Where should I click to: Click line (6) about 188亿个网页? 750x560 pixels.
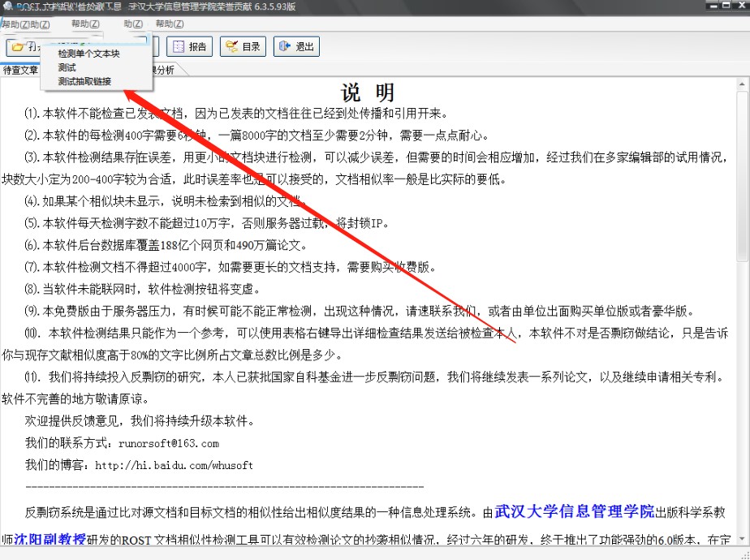coord(166,245)
